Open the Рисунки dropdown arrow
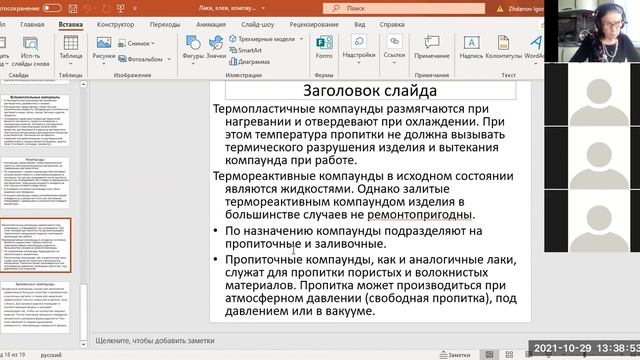 pyautogui.click(x=104, y=64)
